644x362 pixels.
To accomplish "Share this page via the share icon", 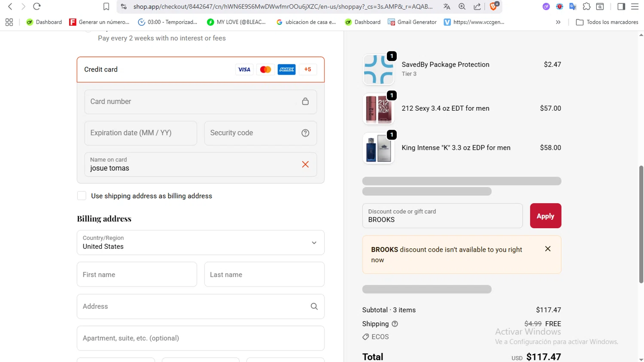I will [x=477, y=6].
